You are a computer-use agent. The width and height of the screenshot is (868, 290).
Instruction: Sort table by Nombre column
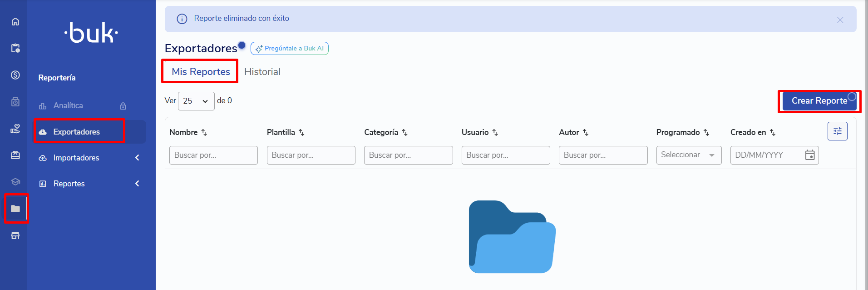pos(204,132)
